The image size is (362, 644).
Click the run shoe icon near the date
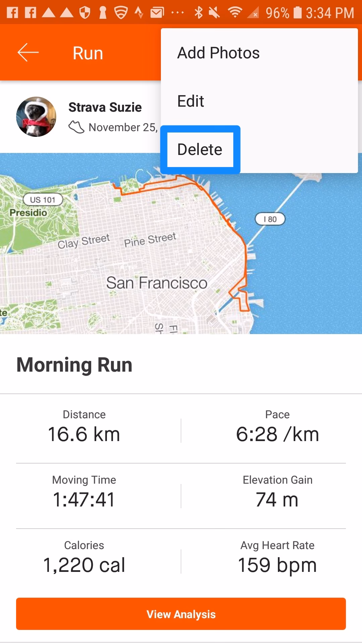coord(76,127)
